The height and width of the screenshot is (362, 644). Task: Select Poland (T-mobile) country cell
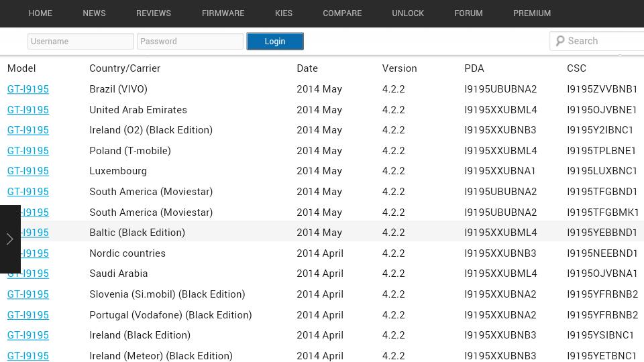tap(129, 151)
